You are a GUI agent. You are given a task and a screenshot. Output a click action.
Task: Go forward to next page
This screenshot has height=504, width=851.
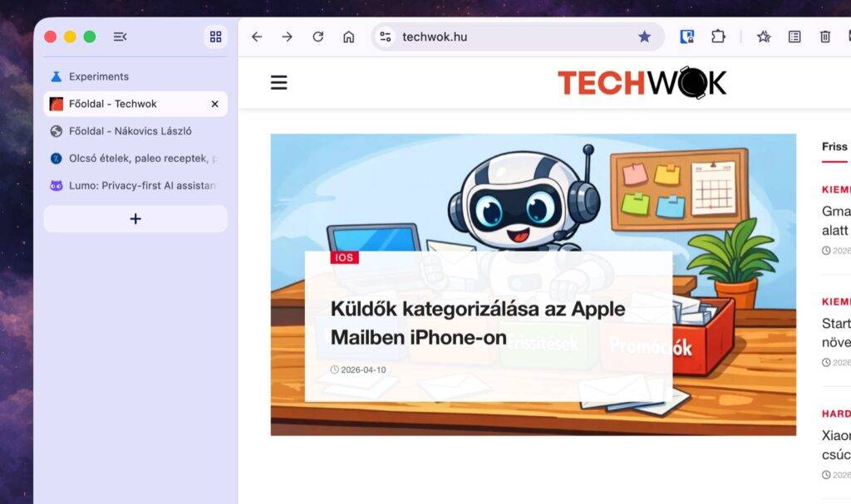287,37
